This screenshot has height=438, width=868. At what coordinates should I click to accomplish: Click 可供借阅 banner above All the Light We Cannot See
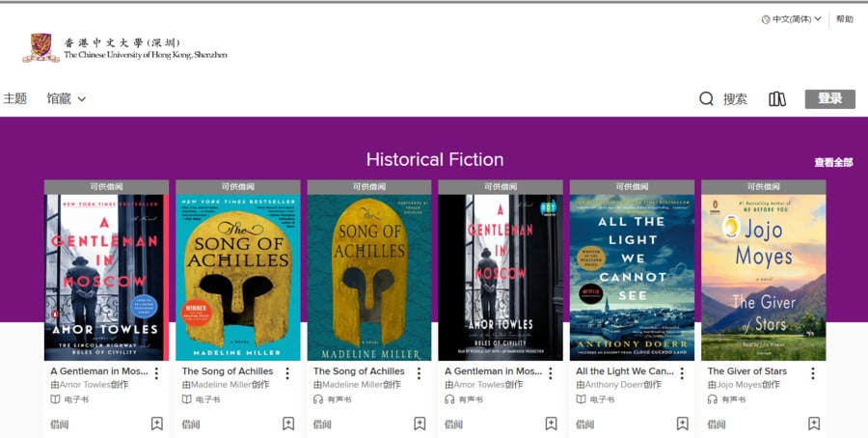pos(632,187)
